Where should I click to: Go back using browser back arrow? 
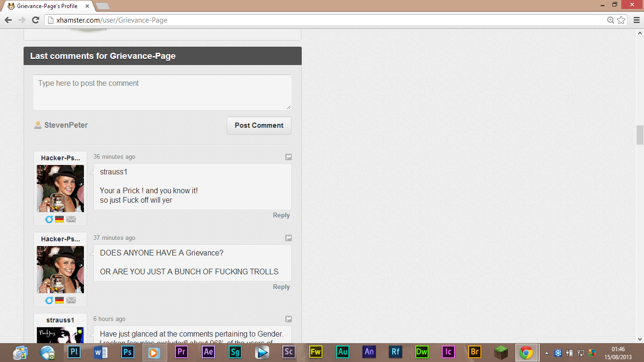pos(8,20)
